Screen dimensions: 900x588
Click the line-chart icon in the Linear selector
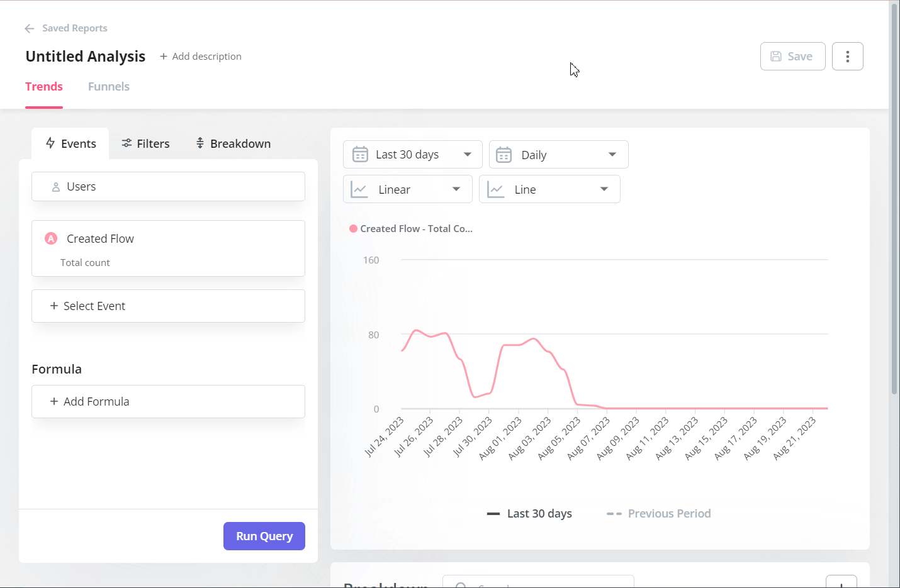359,189
